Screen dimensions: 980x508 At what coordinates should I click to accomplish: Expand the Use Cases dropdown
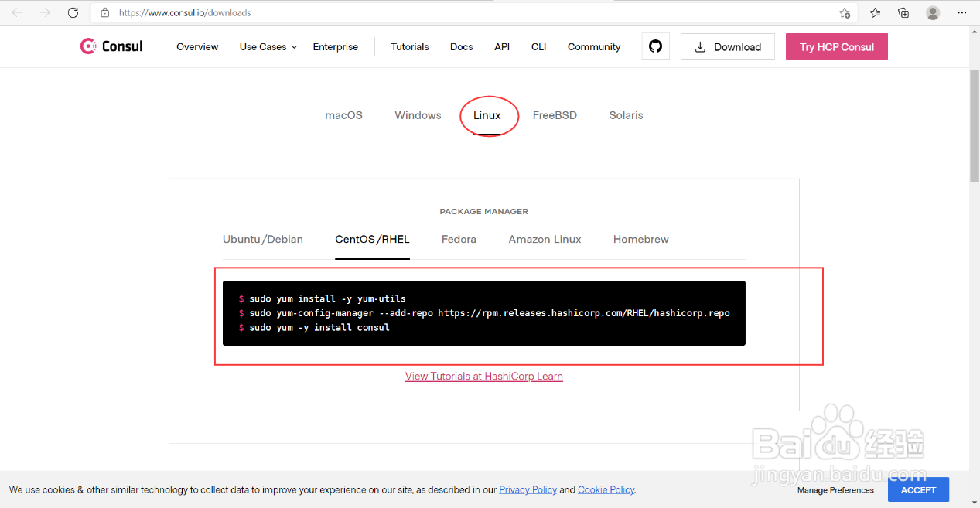coord(268,47)
